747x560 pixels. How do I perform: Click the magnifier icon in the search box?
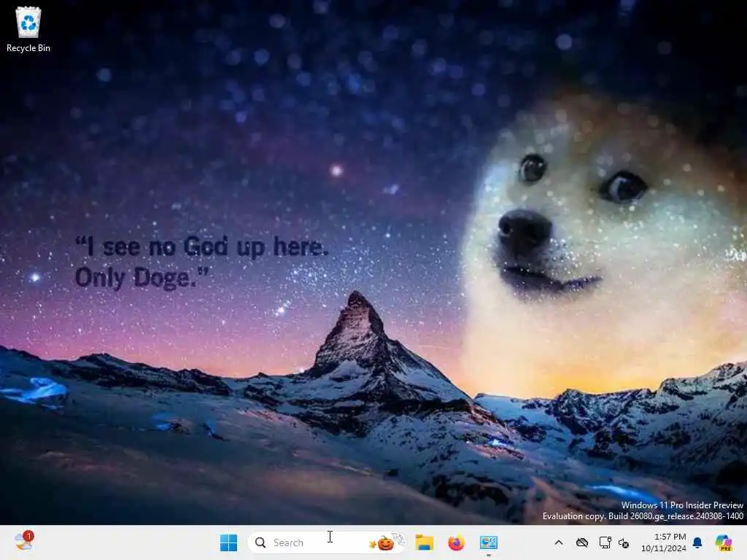click(260, 542)
